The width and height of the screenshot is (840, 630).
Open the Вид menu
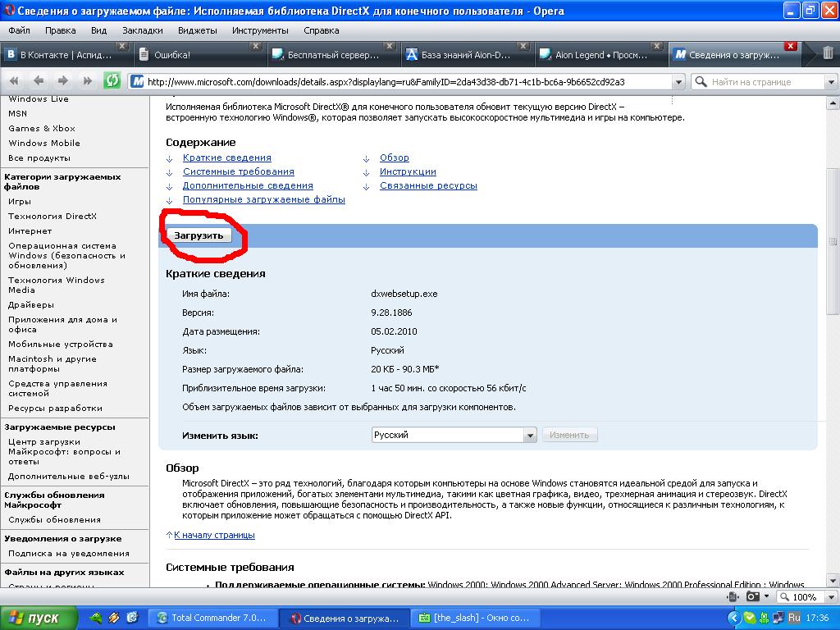[x=98, y=30]
